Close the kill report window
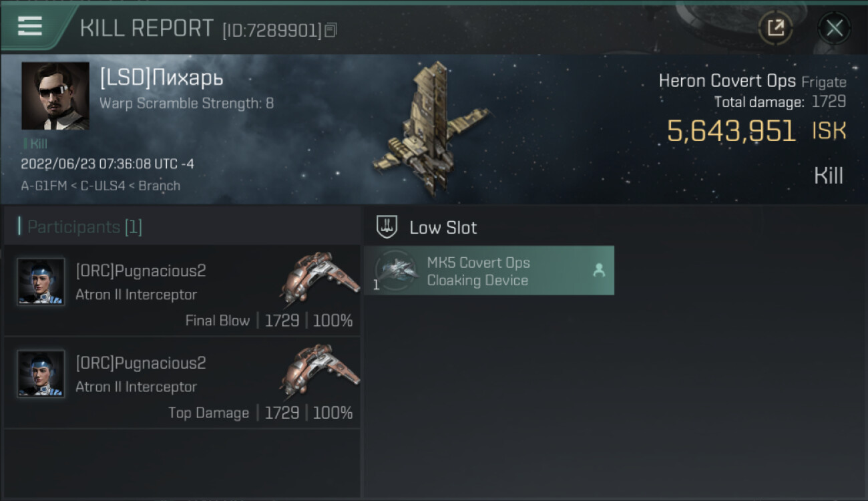This screenshot has height=501, width=868. 834,28
